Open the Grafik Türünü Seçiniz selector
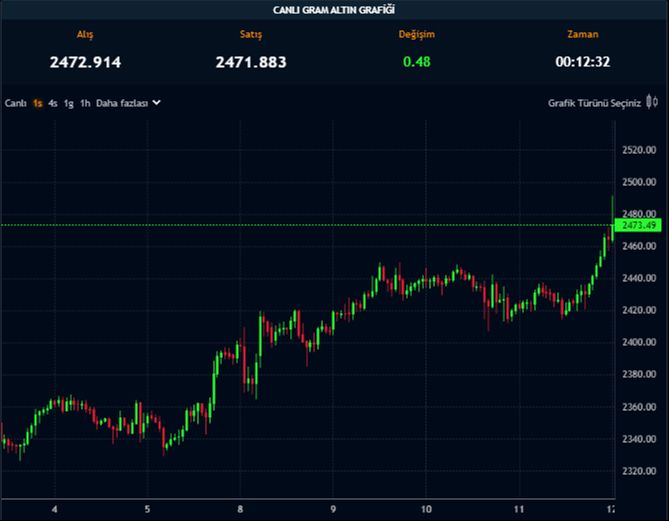669x521 pixels. (594, 102)
